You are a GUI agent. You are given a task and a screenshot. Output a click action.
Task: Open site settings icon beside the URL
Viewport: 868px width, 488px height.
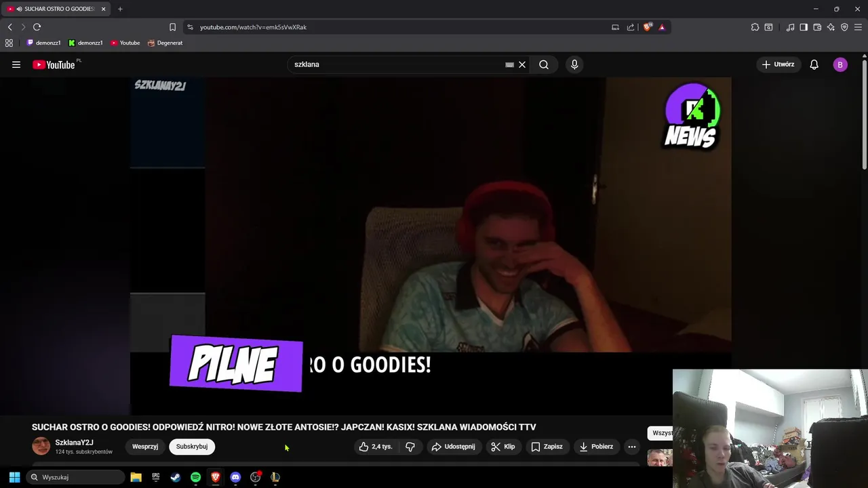[x=190, y=27]
